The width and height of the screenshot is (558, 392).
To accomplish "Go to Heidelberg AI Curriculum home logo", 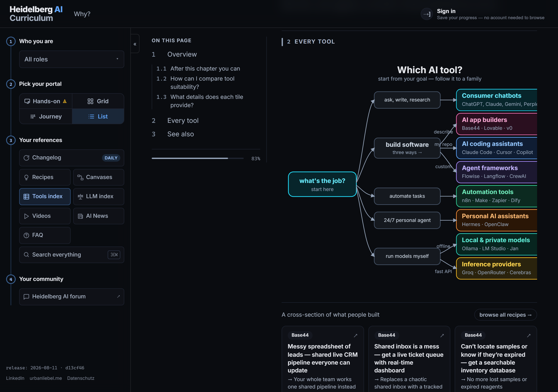I will [x=36, y=14].
